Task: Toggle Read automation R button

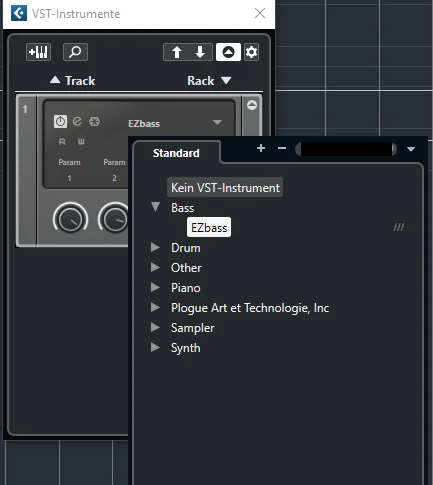Action: pos(62,142)
